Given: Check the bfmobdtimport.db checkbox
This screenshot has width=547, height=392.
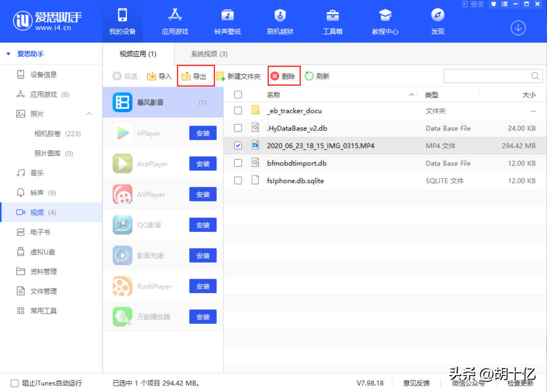Looking at the screenshot, I should [238, 163].
